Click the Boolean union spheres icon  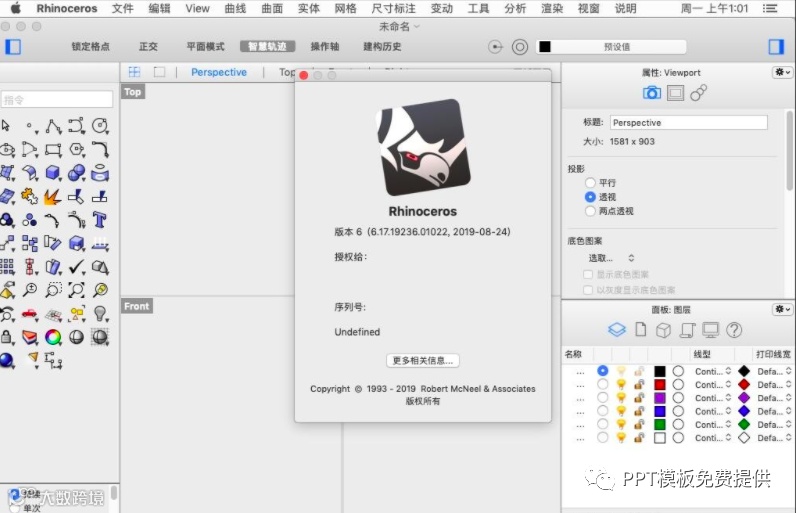(77, 173)
